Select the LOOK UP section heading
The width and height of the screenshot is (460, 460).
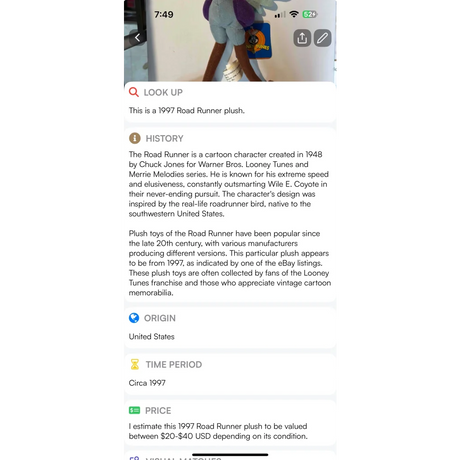(163, 92)
